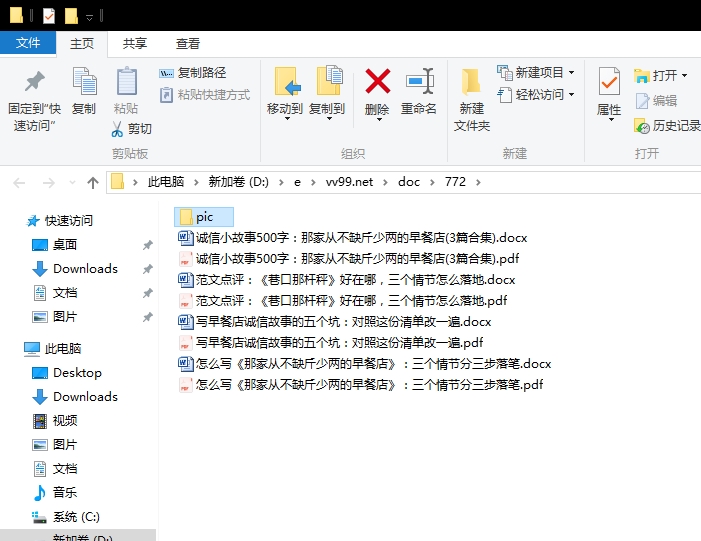Go up one folder level

(93, 182)
